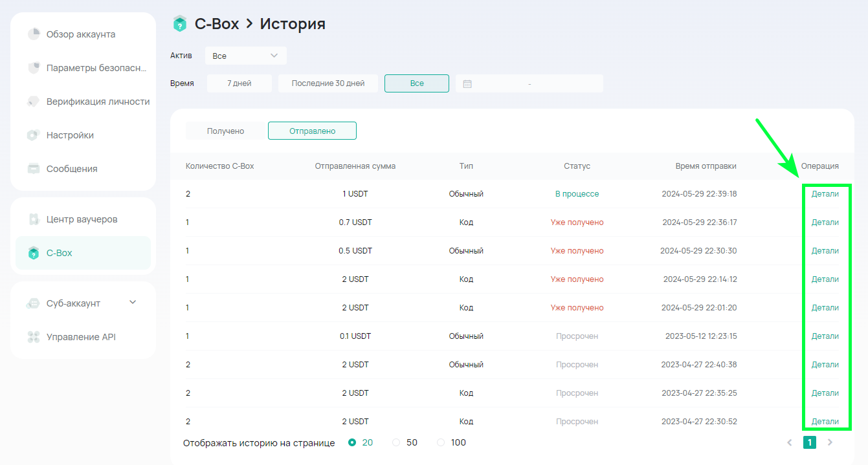Click the security settings shield icon

pos(34,68)
